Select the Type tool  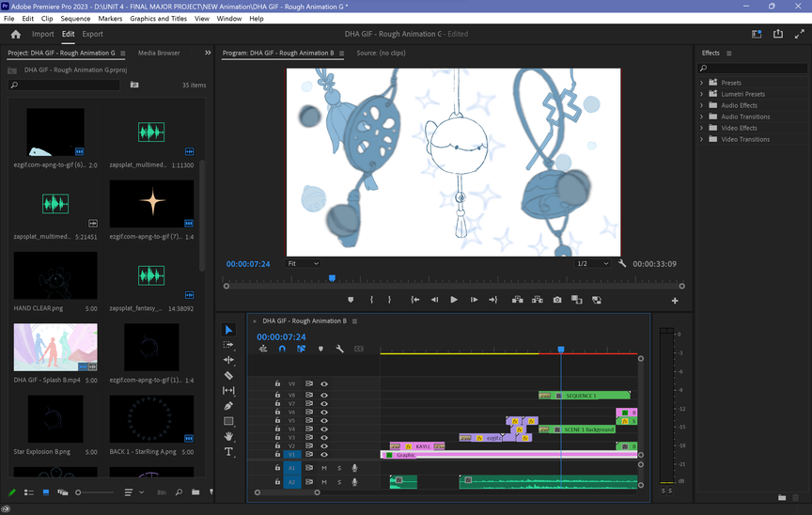pos(228,451)
